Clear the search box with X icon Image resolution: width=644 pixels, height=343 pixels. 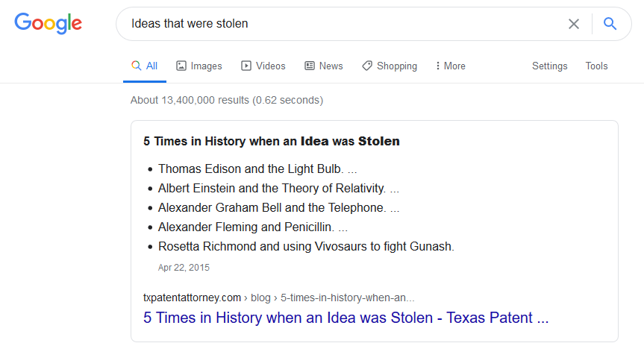(573, 24)
